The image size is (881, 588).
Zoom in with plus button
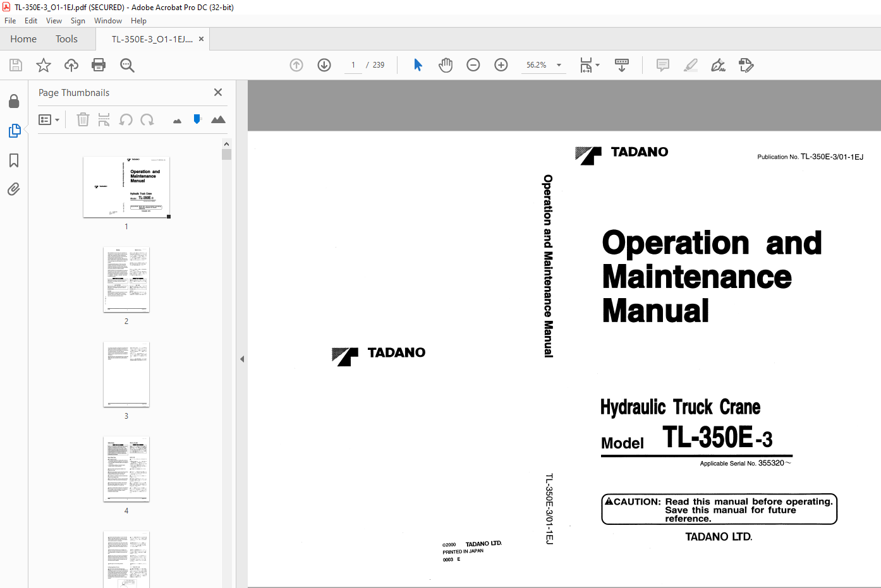click(501, 65)
